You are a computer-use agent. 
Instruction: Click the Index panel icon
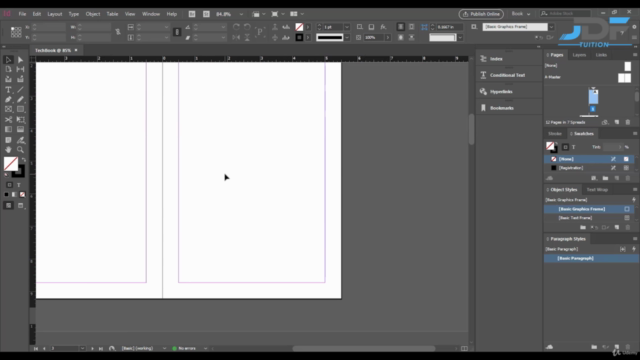(483, 59)
